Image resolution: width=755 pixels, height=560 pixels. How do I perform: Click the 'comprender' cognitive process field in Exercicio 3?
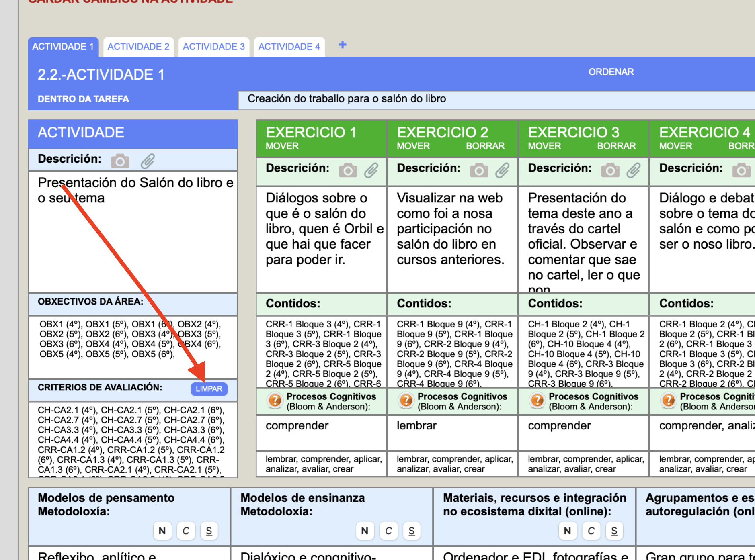point(583,433)
